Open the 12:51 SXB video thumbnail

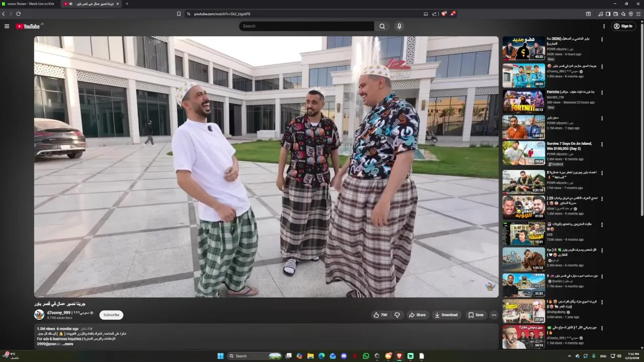[523, 233]
